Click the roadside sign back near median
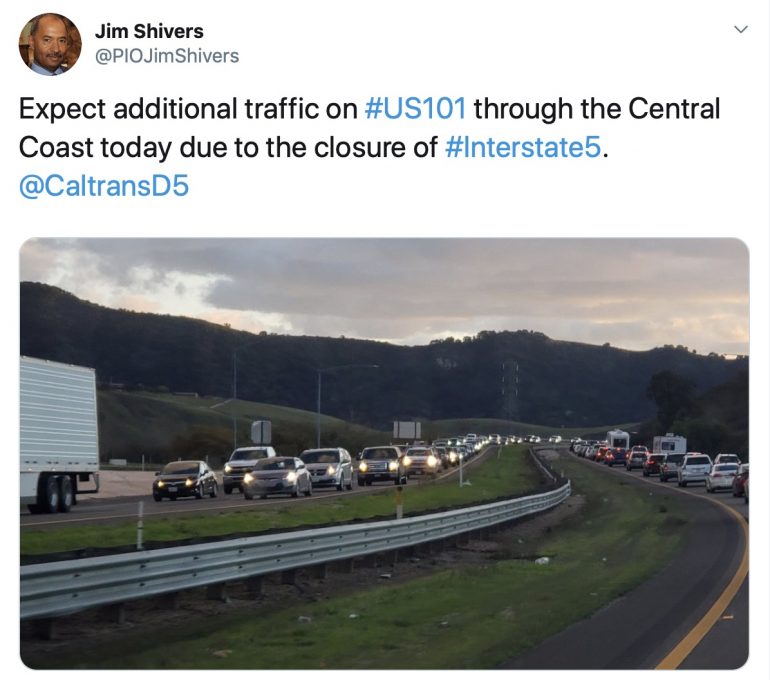This screenshot has width=770, height=680. (x=407, y=430)
